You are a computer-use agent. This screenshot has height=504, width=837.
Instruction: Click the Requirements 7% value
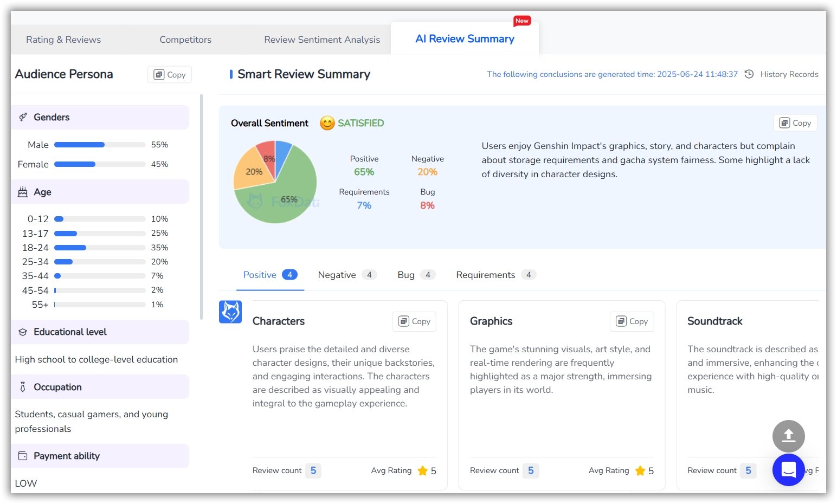(x=364, y=205)
